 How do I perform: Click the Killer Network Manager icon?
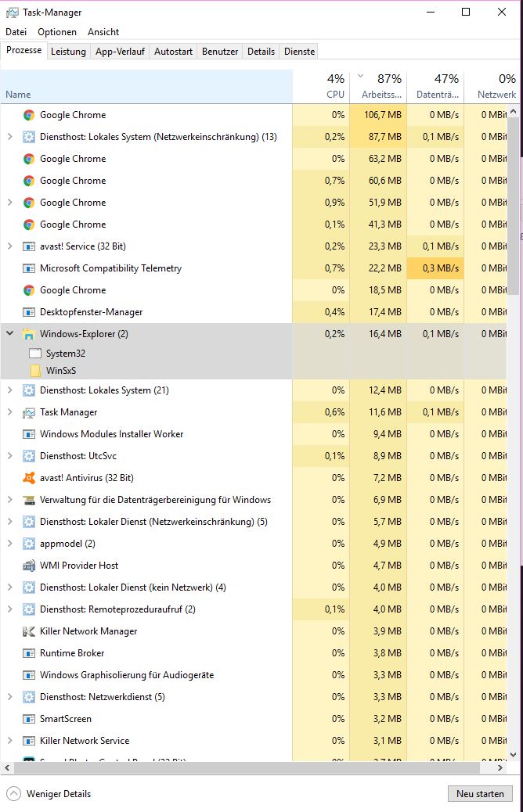pyautogui.click(x=29, y=631)
